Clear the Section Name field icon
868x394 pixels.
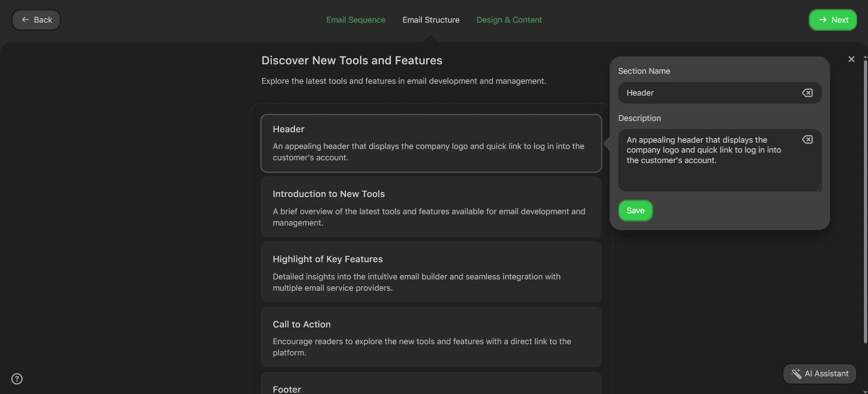tap(807, 93)
